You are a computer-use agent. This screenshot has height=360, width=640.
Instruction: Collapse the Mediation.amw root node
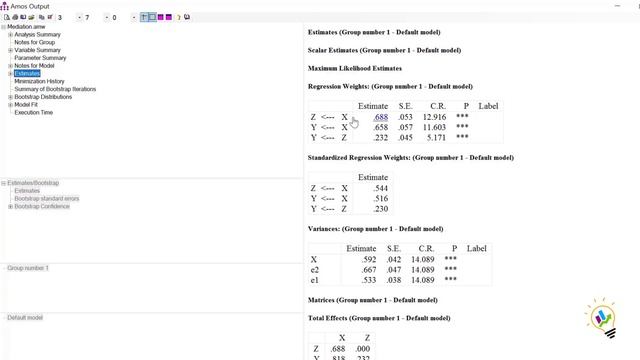pos(3,27)
